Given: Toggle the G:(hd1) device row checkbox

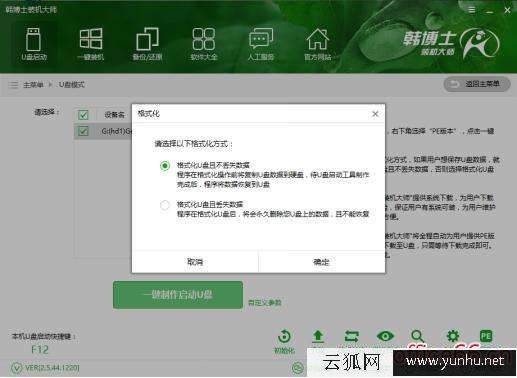Looking at the screenshot, I should pos(83,131).
